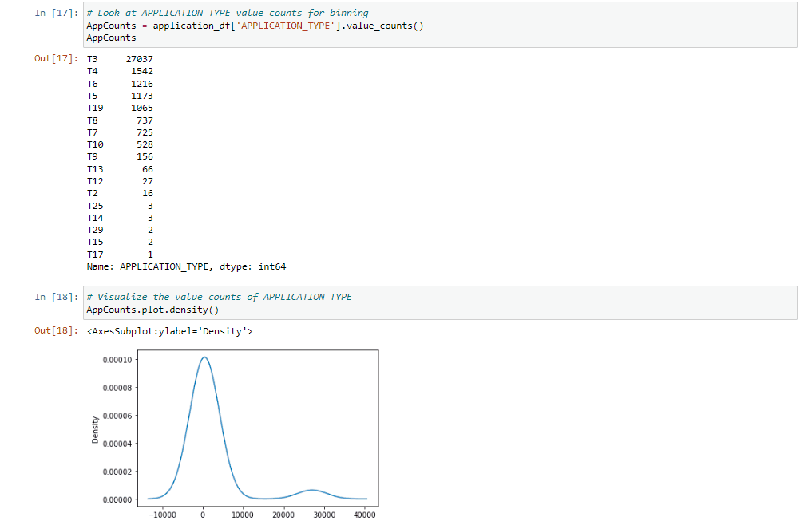Click the value_counts() assignment code line
812x529 pixels.
click(x=255, y=26)
